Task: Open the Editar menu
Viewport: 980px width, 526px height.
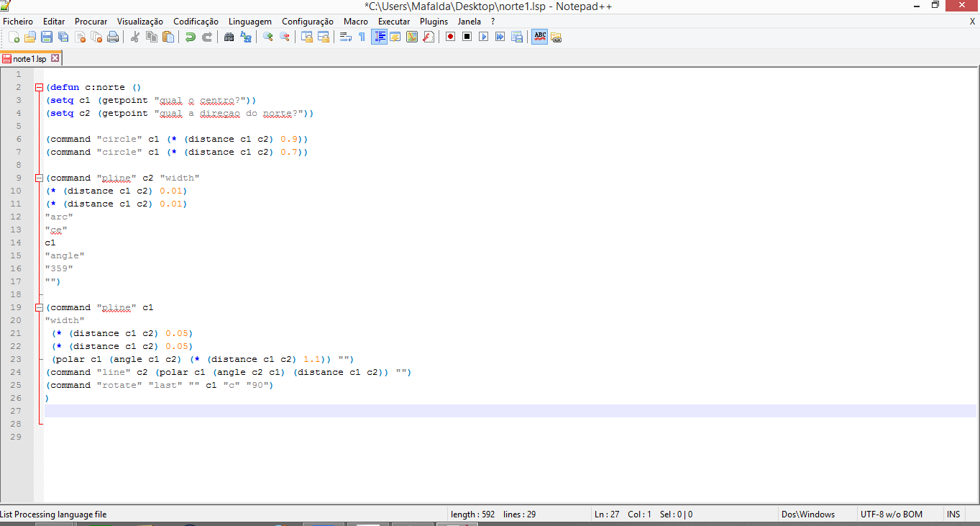Action: 54,22
